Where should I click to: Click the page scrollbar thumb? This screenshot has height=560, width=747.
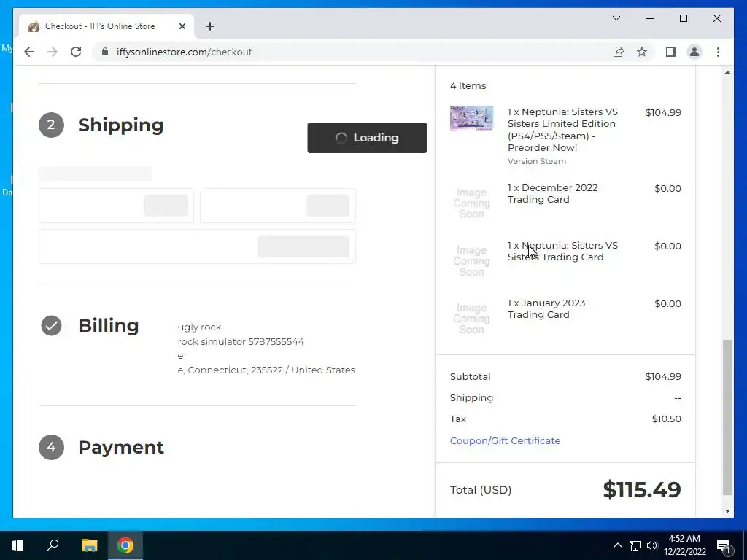pos(727,417)
